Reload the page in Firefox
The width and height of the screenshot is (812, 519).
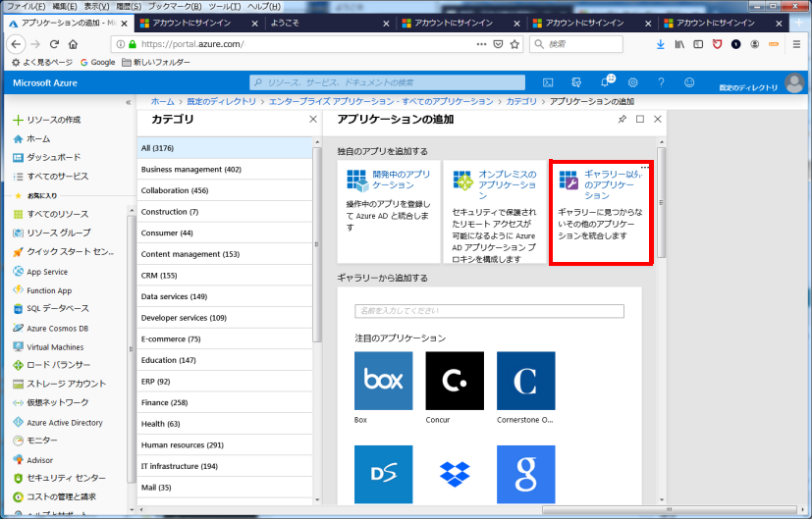click(54, 44)
